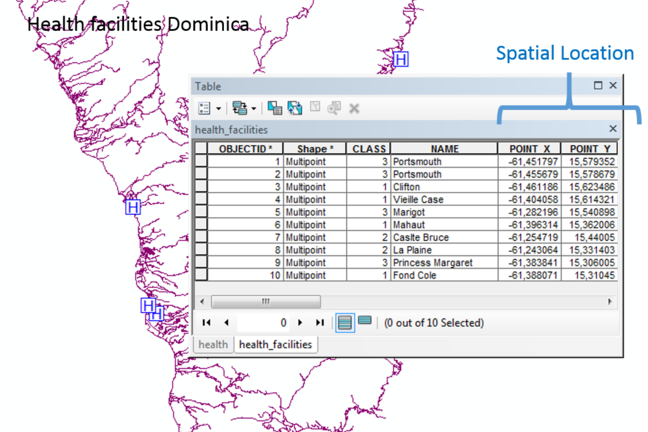Expand the Table Options dropdown arrow

(x=218, y=108)
